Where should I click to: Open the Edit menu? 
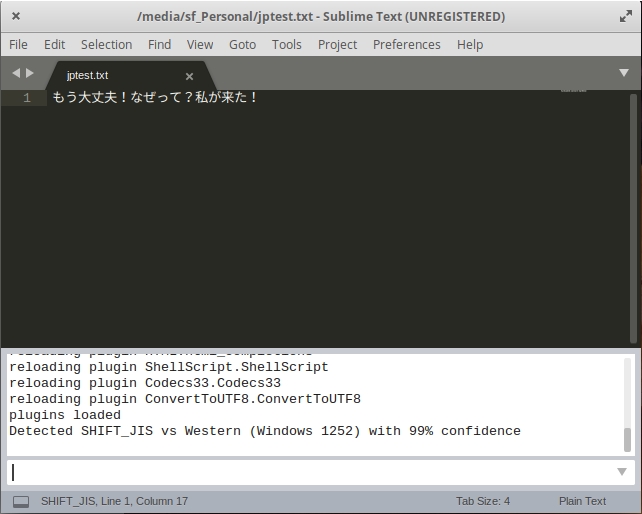(x=54, y=44)
